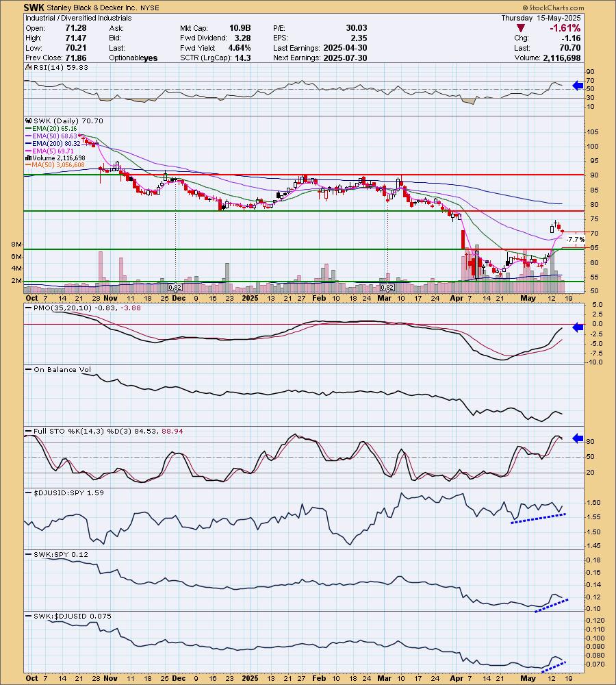Click the candlestick icon before SWK (Daily)
616x685 pixels.
coord(29,121)
